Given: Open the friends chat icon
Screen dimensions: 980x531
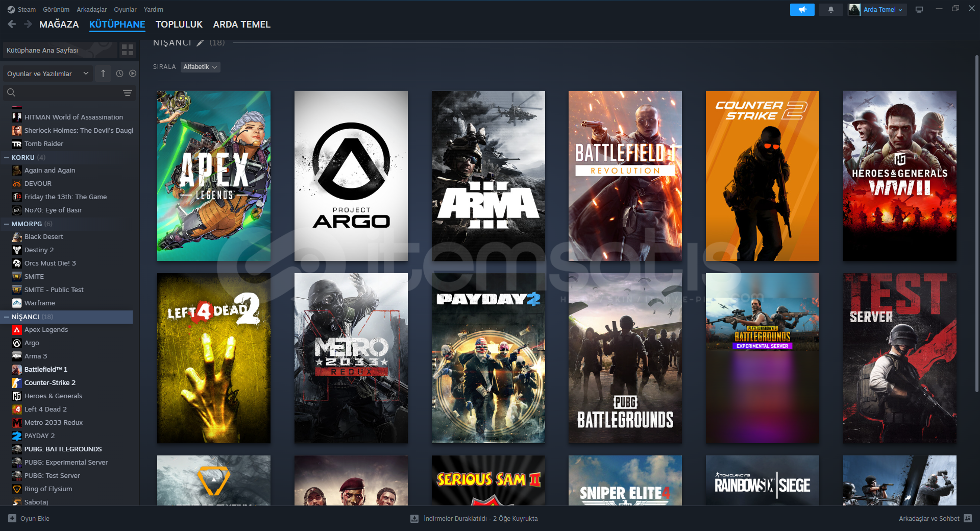Looking at the screenshot, I should tap(968, 518).
